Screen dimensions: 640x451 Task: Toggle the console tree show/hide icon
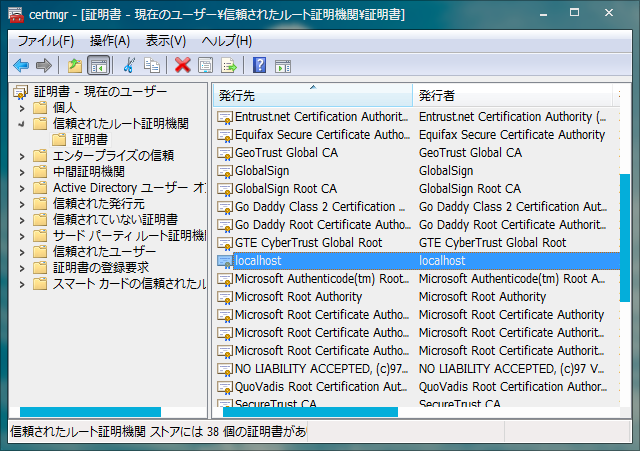pos(99,65)
